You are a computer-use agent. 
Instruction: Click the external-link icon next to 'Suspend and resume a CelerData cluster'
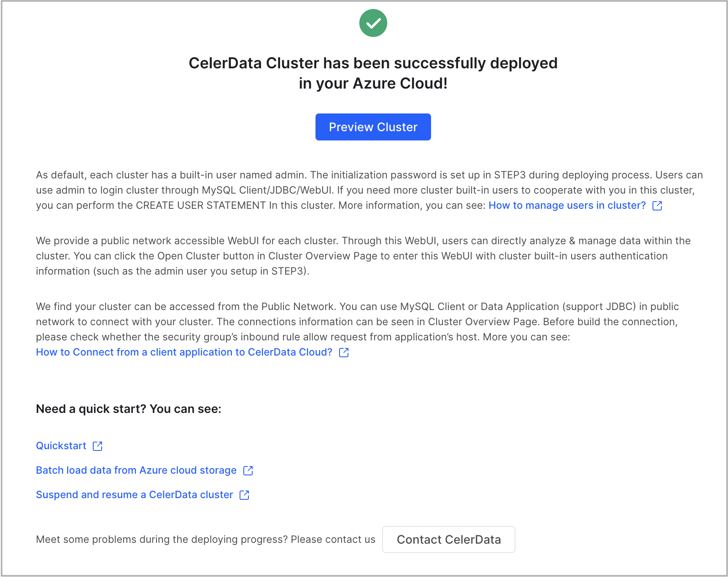(x=244, y=495)
